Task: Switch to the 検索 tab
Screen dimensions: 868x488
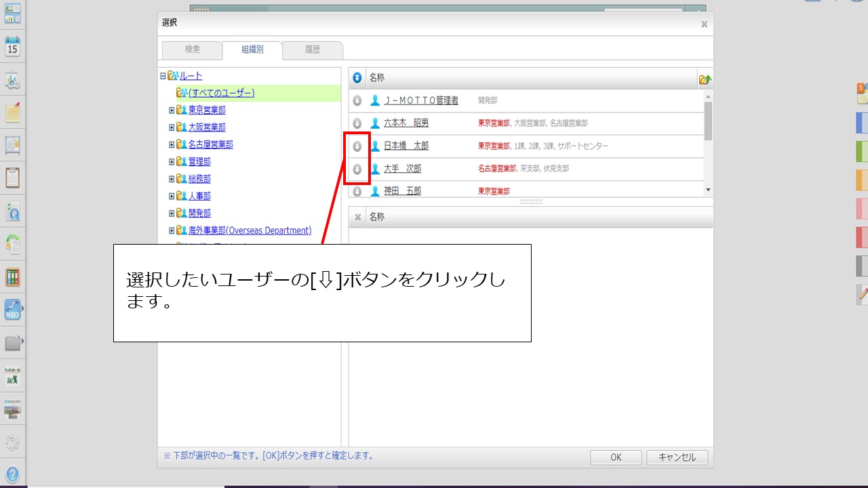Action: (193, 49)
